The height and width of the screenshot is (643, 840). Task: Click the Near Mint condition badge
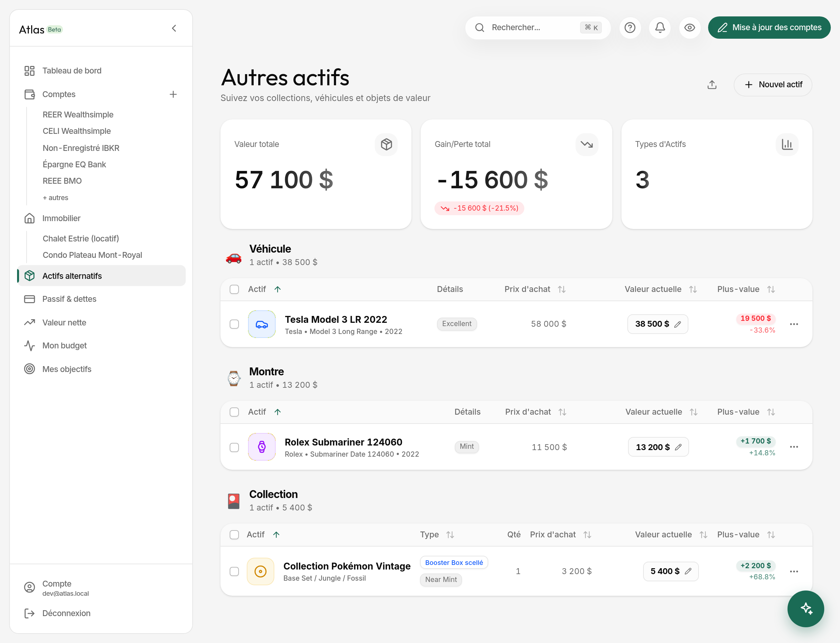(441, 579)
